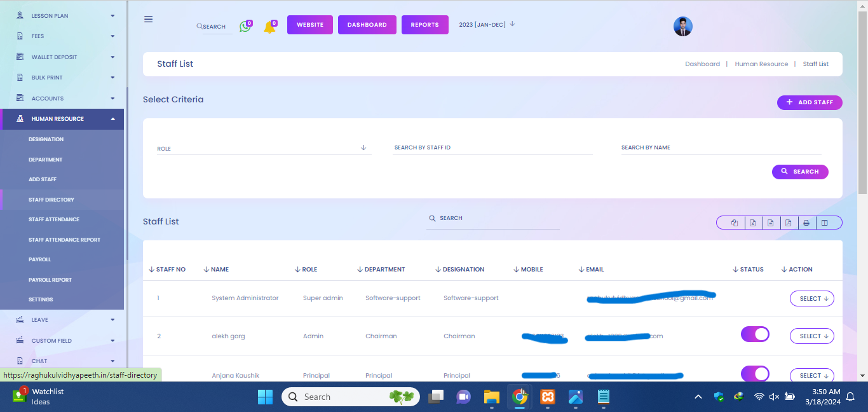The image size is (868, 412).
Task: Open Payroll in sidebar menu
Action: (x=39, y=259)
